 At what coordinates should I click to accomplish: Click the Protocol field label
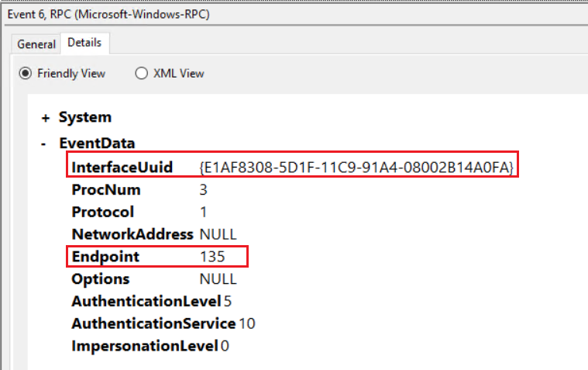click(x=103, y=212)
